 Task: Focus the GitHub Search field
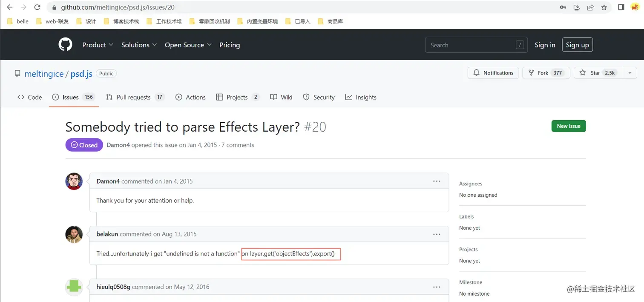(x=477, y=45)
